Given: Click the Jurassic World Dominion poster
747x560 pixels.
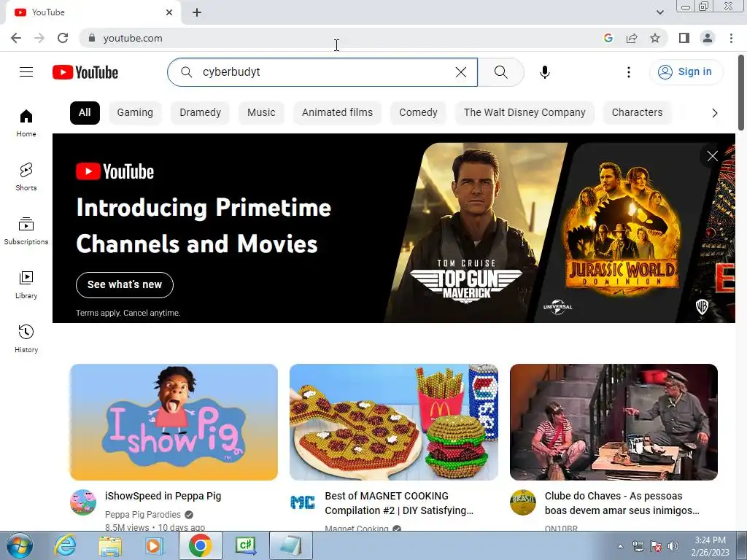Looking at the screenshot, I should (x=622, y=232).
